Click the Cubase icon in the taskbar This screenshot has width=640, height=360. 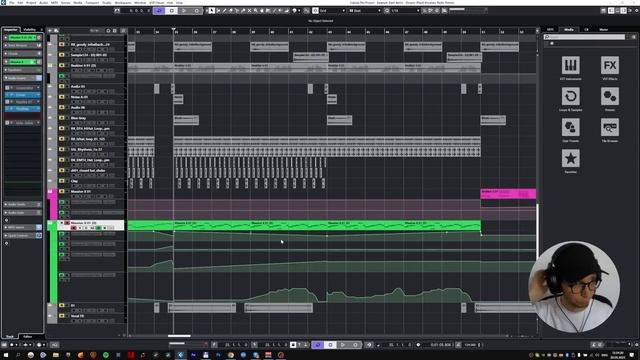[x=180, y=355]
